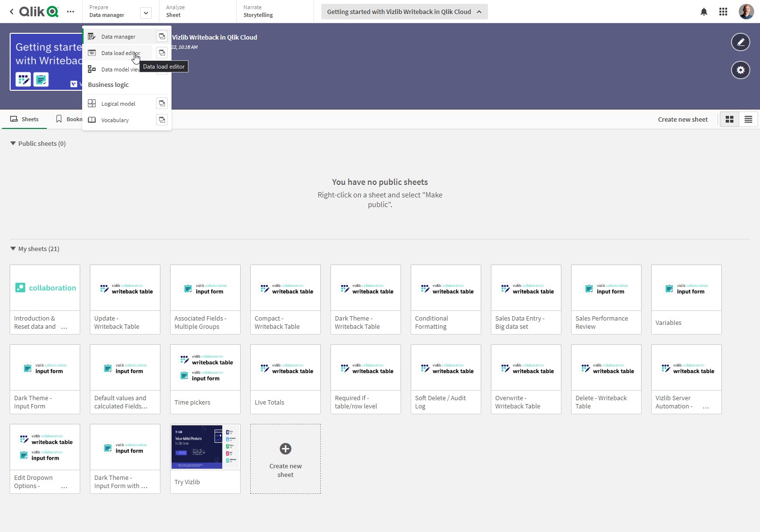The width and height of the screenshot is (760, 532).
Task: Open Vocabulary in a new tab
Action: [162, 120]
